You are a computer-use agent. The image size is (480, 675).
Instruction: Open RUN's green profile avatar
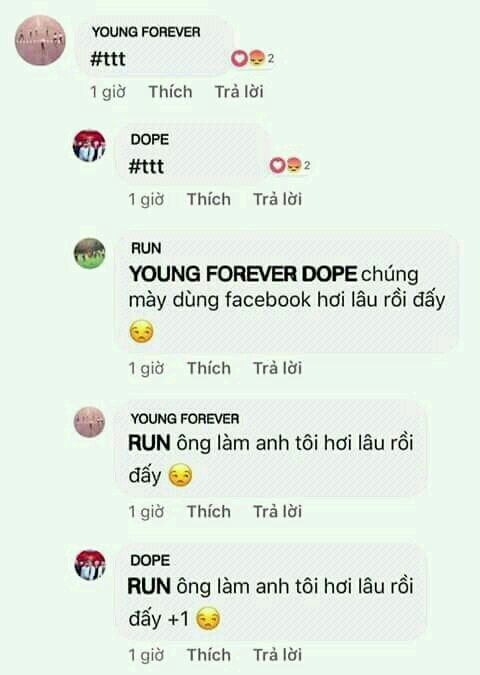[x=90, y=253]
